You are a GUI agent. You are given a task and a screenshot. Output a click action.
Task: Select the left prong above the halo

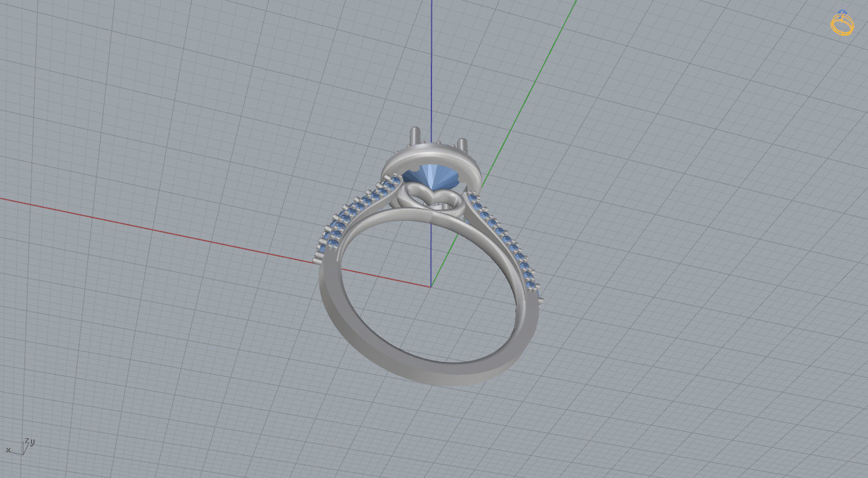(x=415, y=137)
